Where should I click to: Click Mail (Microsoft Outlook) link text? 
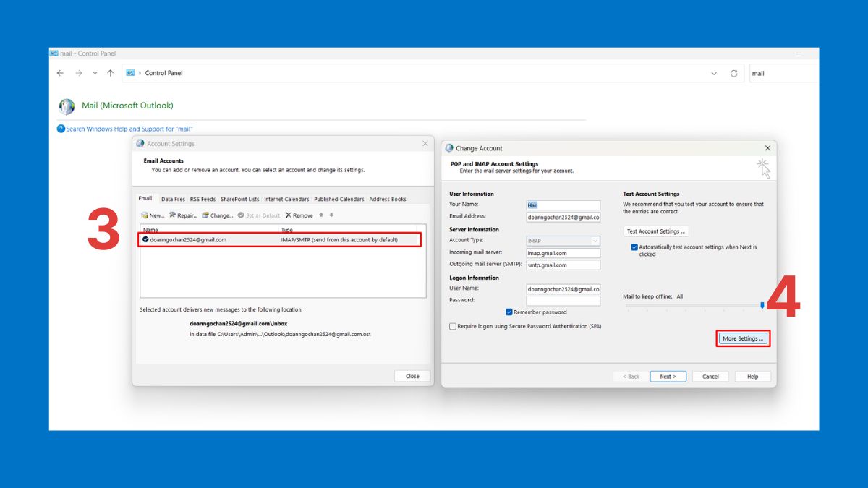(127, 106)
